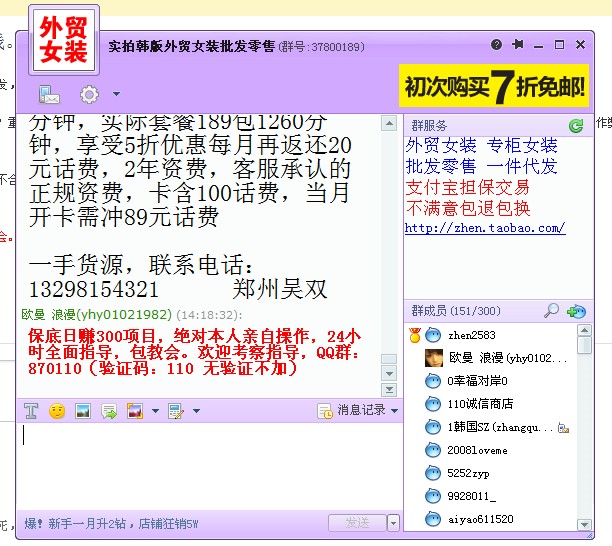Click penguin avatar of zhen2583

tap(432, 335)
